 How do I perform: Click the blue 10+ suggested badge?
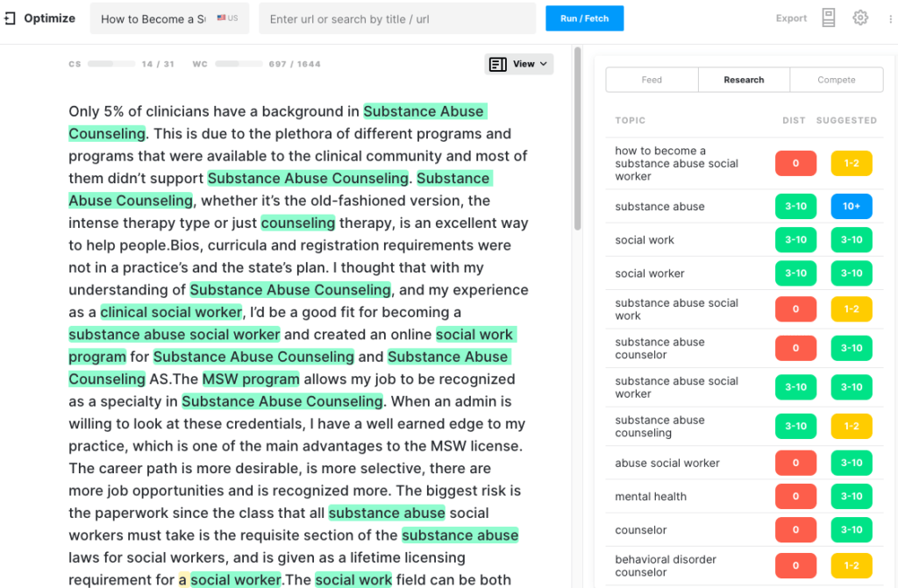click(x=852, y=207)
